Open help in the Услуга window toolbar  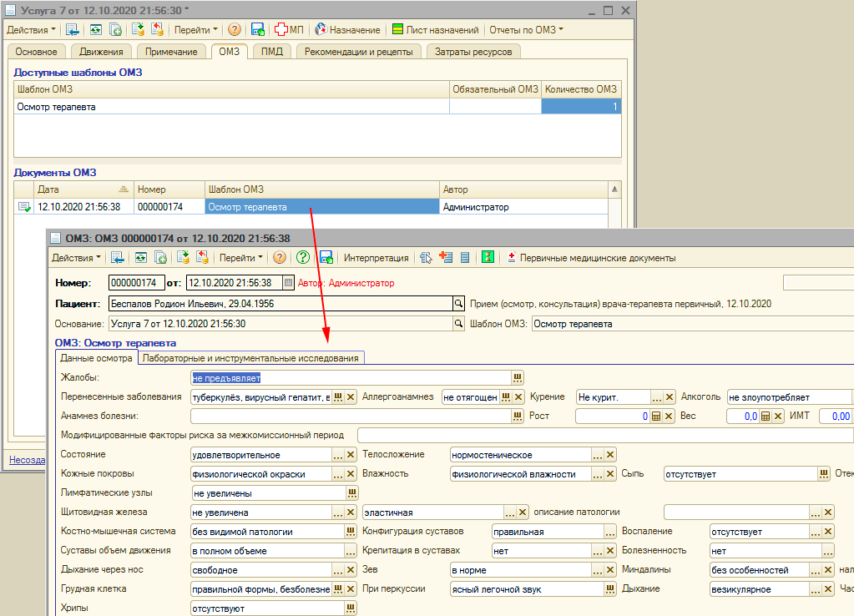pyautogui.click(x=235, y=29)
